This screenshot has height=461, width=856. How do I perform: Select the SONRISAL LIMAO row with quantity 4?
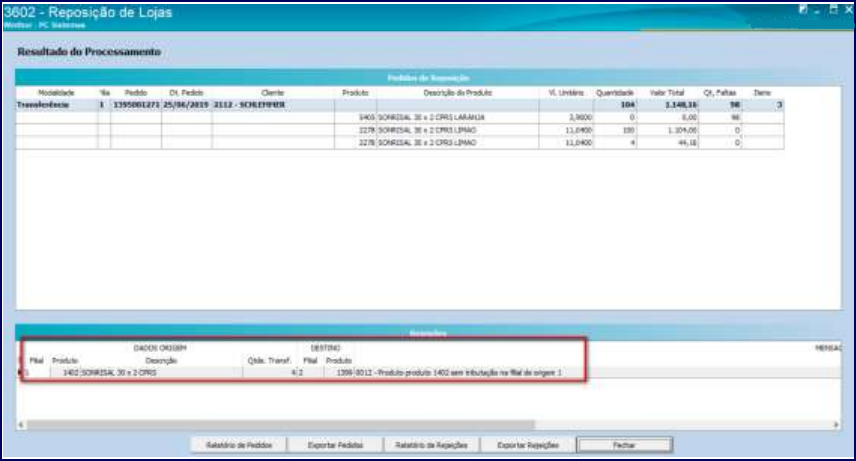[400, 143]
